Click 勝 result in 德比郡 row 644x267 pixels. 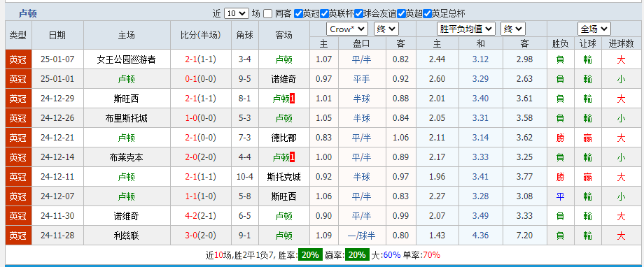coord(560,138)
